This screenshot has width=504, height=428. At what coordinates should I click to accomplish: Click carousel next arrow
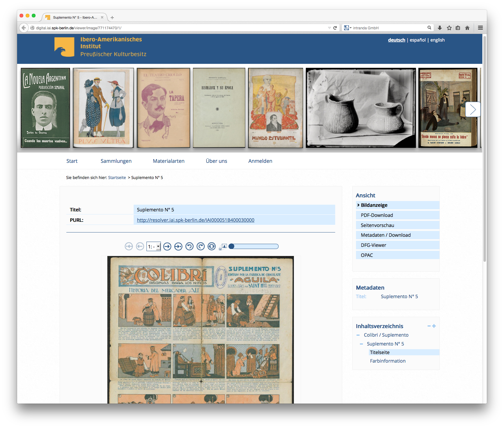point(473,109)
